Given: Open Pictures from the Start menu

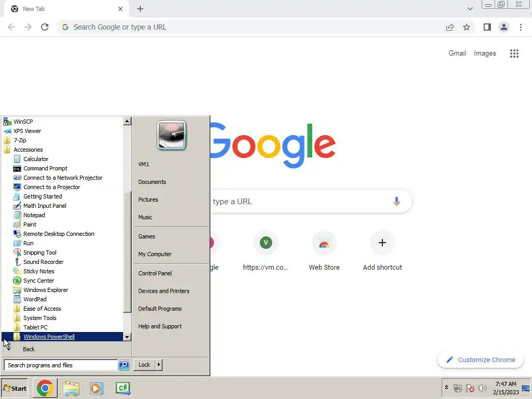Looking at the screenshot, I should [x=148, y=199].
